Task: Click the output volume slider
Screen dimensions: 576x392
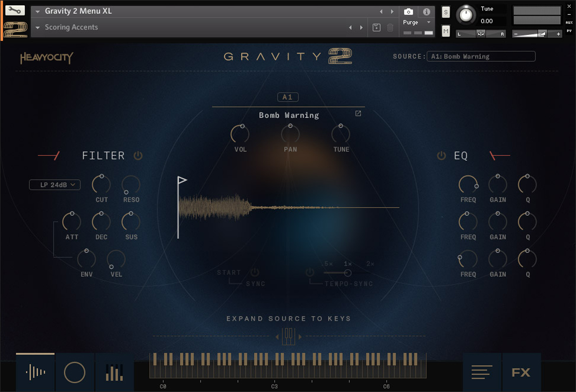Action: (537, 34)
